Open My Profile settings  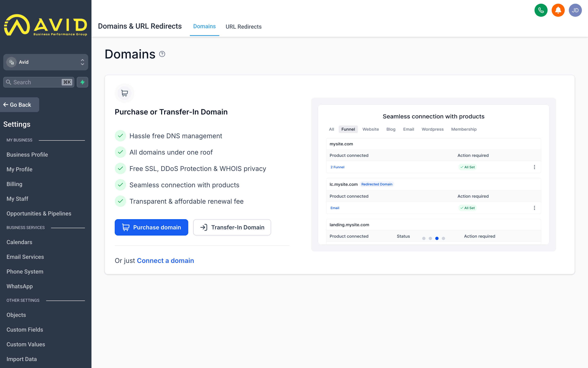19,169
